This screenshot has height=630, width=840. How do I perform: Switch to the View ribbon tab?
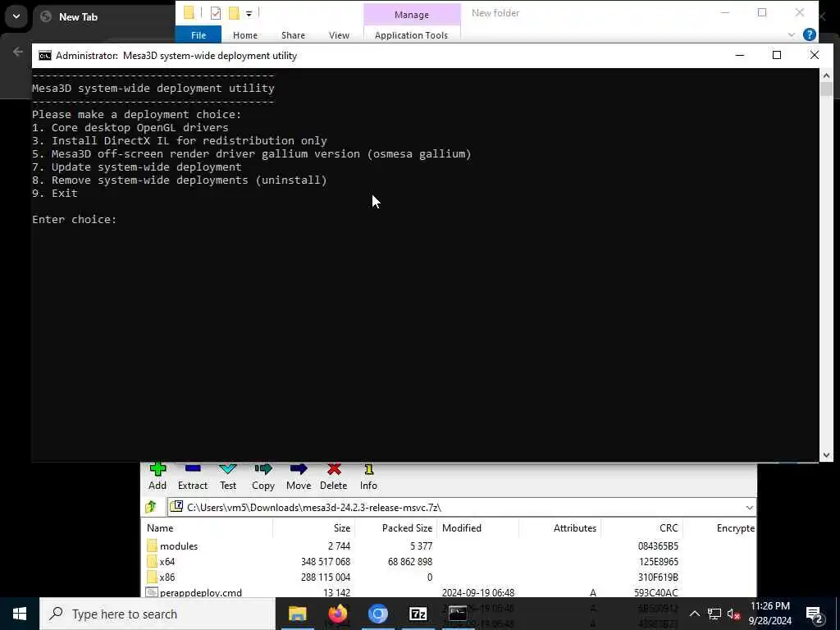click(x=339, y=34)
